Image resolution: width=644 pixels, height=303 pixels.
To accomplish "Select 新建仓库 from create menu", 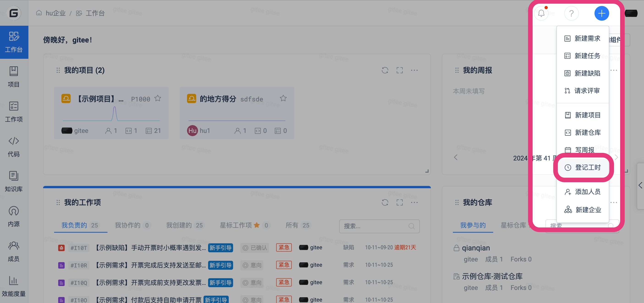I will pyautogui.click(x=583, y=132).
